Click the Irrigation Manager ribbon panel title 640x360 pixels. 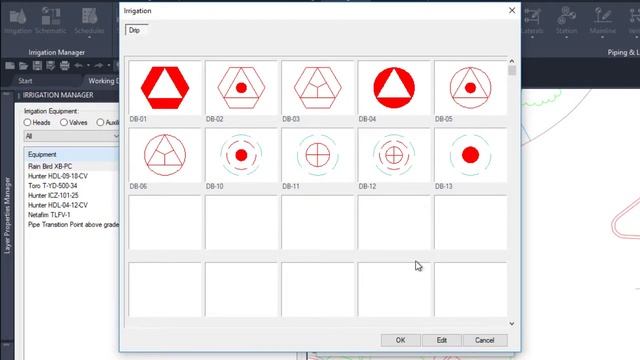[x=57, y=52]
